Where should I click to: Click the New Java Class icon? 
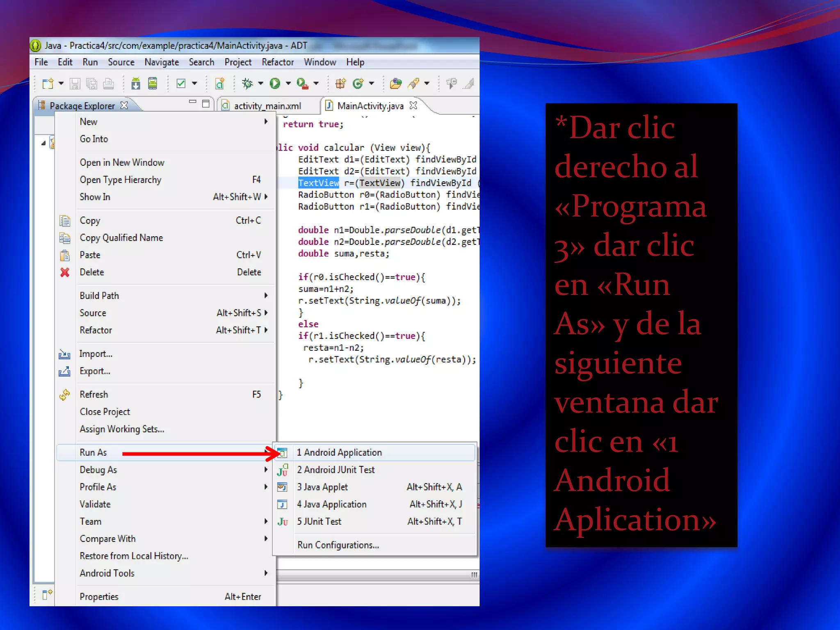[358, 84]
